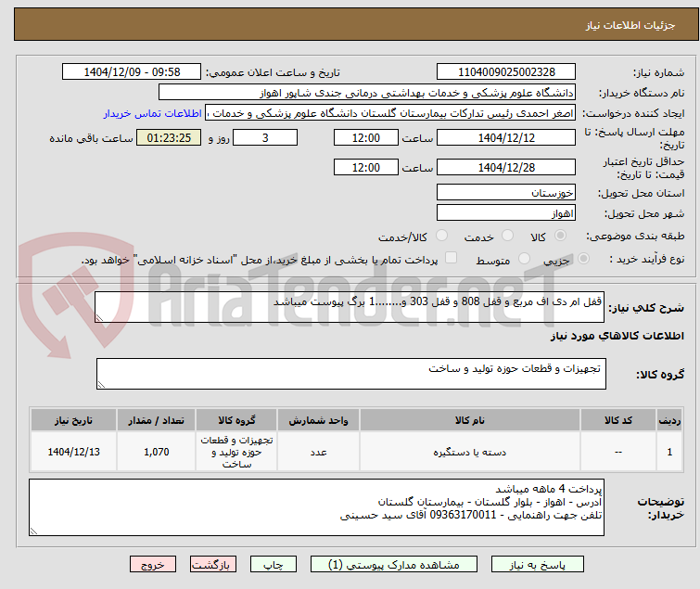The image size is (700, 589).
Task: Click the price validity date 1404/12/28
Action: click(506, 167)
